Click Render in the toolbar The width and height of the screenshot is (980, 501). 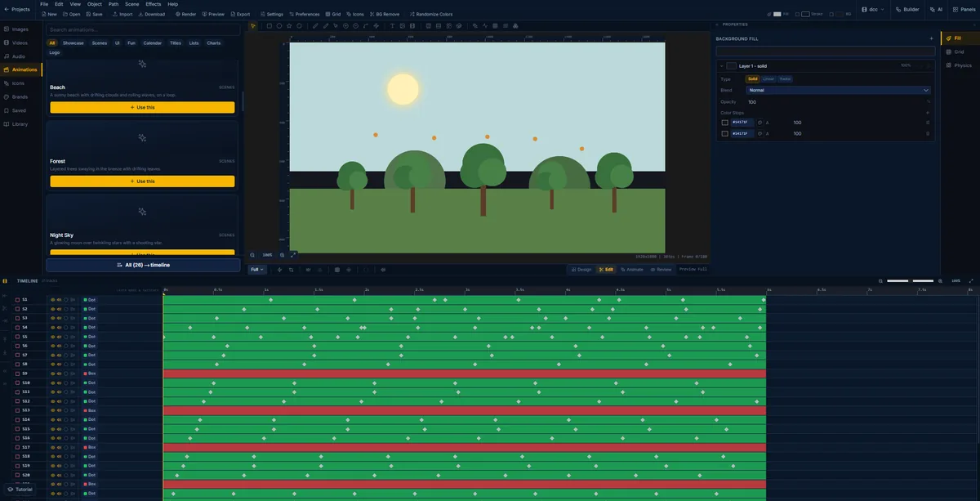click(185, 14)
